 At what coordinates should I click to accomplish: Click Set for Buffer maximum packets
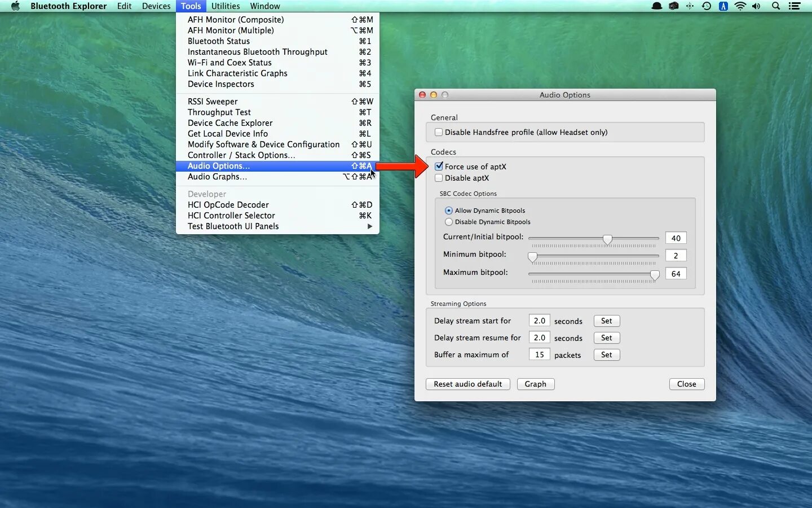607,354
